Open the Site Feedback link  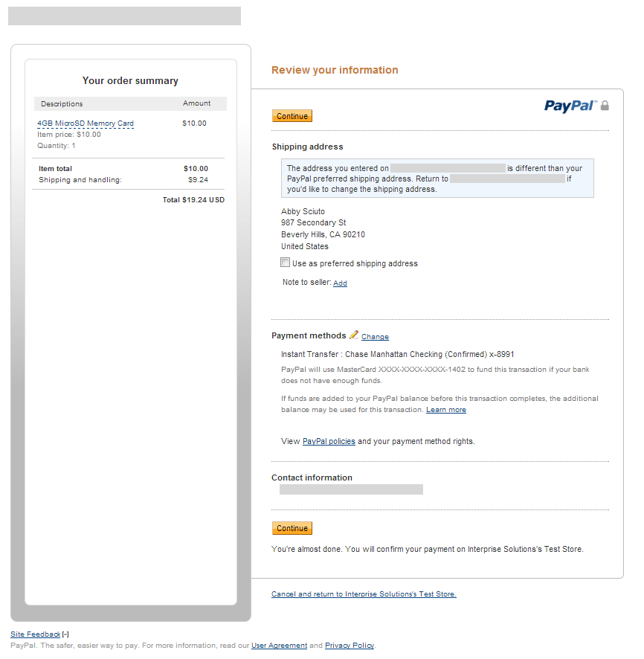point(35,634)
